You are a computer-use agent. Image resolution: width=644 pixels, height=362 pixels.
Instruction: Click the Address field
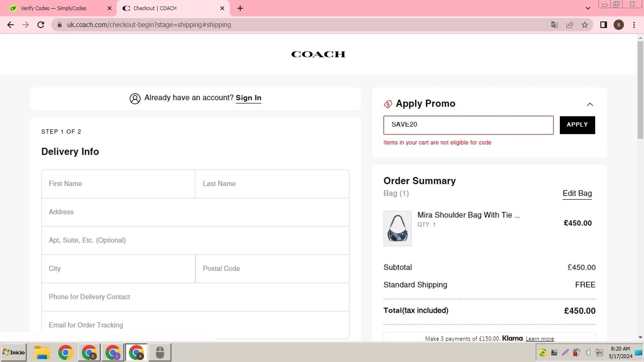coord(195,212)
